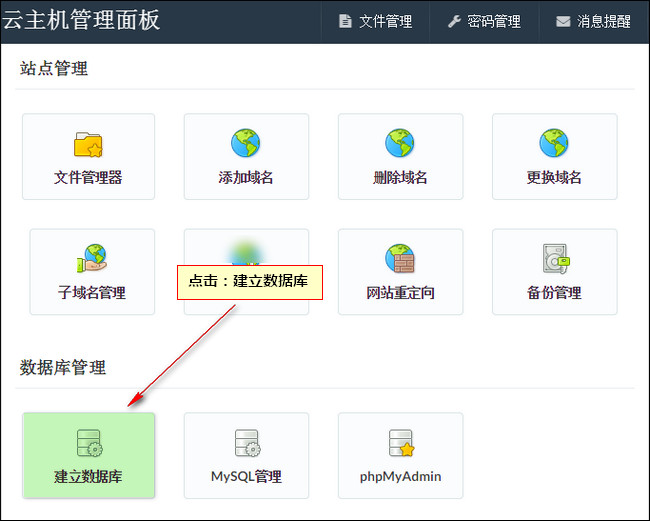650x521 pixels.
Task: Select the 数据库管理 section heading
Action: pos(63,368)
